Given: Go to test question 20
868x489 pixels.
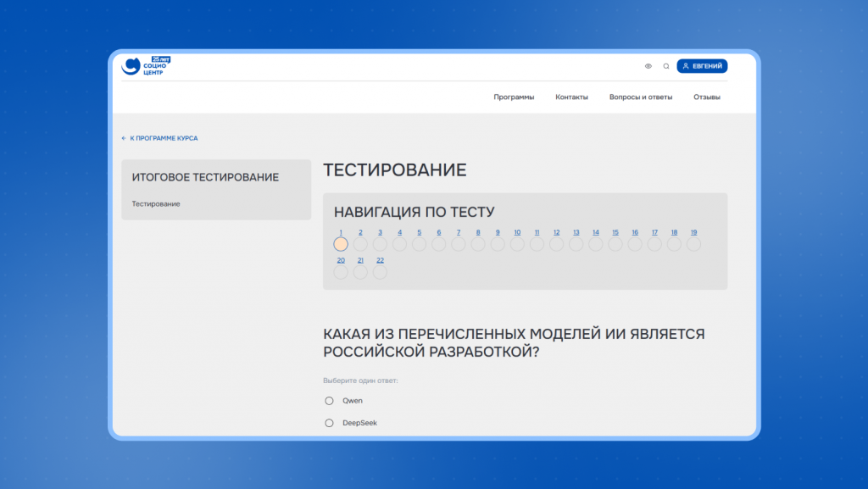Looking at the screenshot, I should pos(341,260).
